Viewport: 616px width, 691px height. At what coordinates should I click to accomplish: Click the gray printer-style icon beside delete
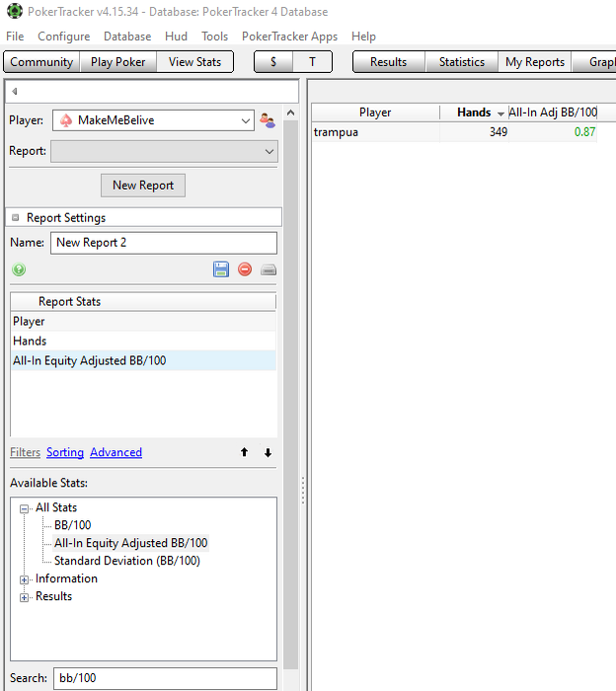click(x=269, y=269)
